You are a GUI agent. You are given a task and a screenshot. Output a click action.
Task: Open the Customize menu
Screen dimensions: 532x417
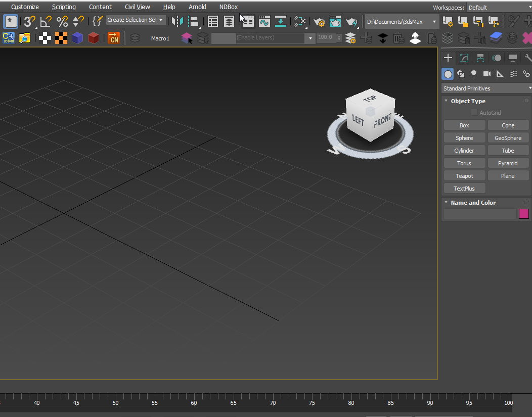[25, 7]
